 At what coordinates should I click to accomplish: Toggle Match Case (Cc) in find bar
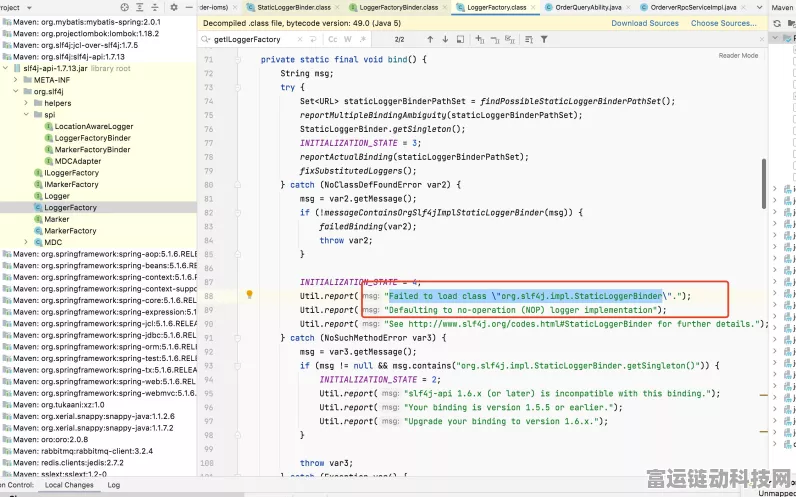click(333, 40)
